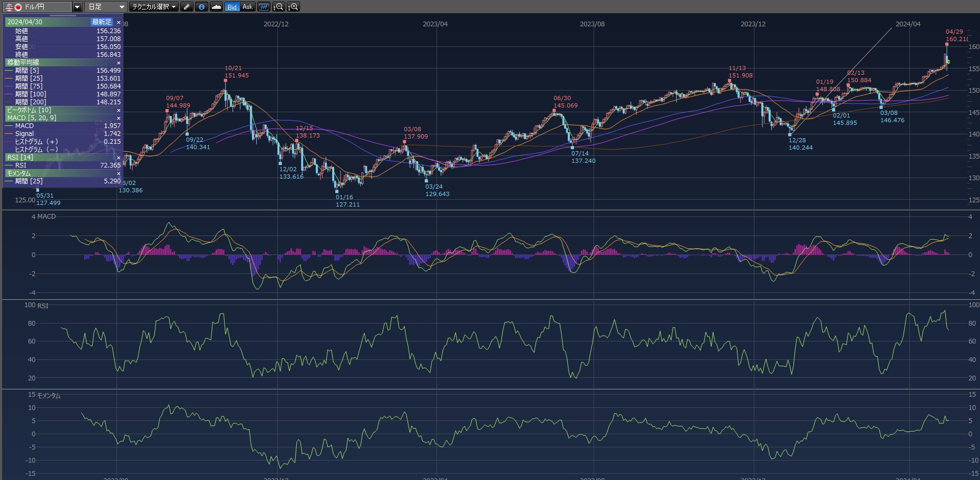Click the 期間 [200] moving average entry
Screen dimensions: 980x480
(31, 102)
